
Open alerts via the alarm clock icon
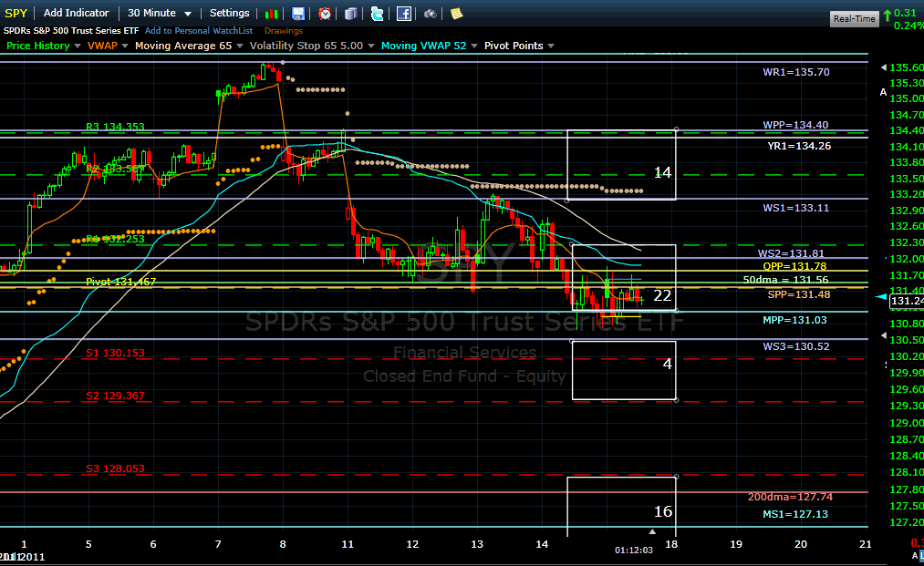coord(325,14)
